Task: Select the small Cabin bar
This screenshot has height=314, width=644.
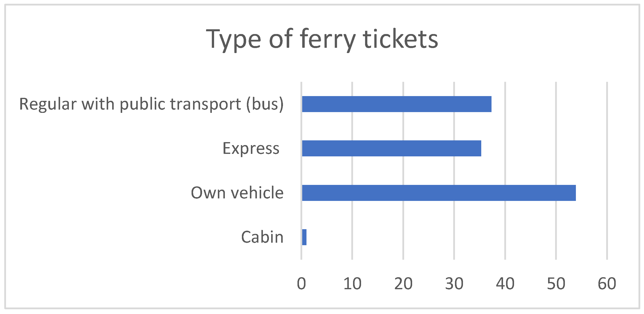Action: click(x=304, y=237)
